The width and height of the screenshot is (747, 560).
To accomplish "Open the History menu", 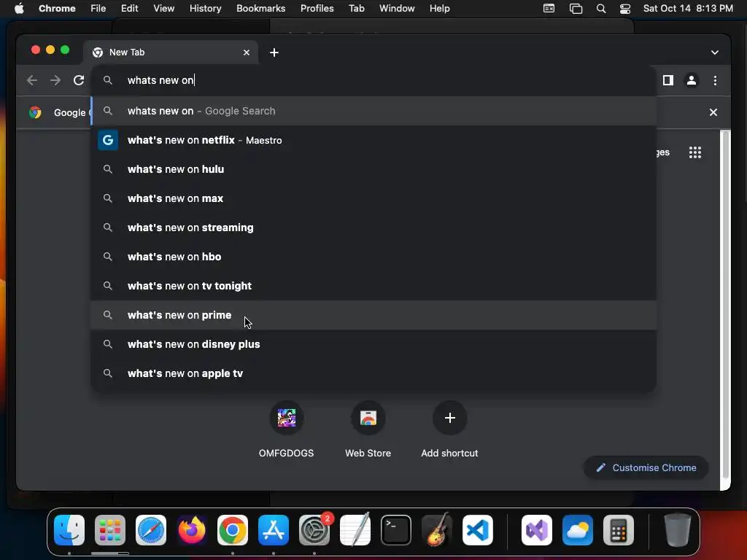I will 205,8.
